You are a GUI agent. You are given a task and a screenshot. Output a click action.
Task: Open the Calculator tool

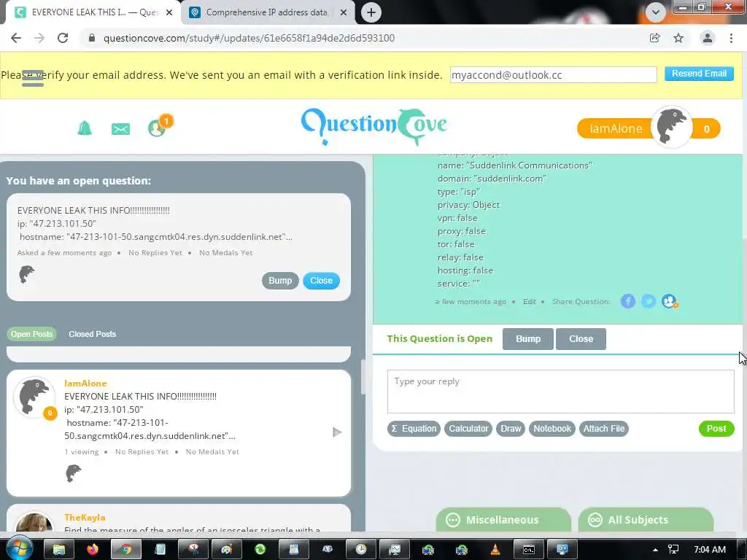point(468,429)
